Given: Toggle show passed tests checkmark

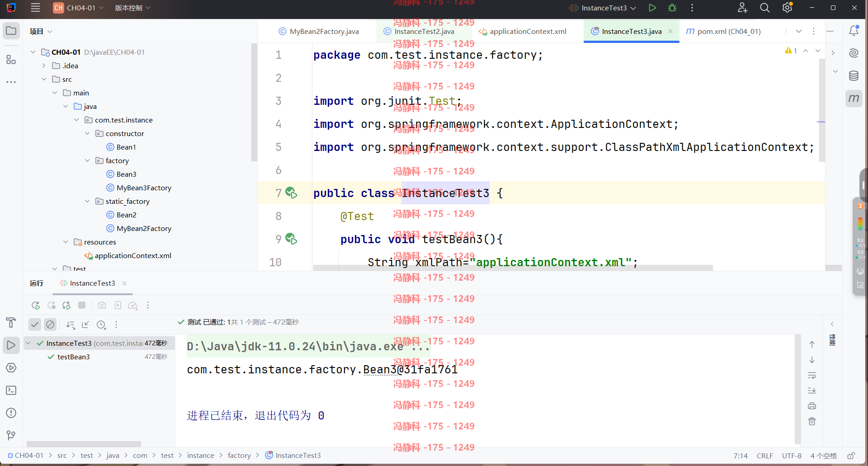Looking at the screenshot, I should [x=35, y=325].
